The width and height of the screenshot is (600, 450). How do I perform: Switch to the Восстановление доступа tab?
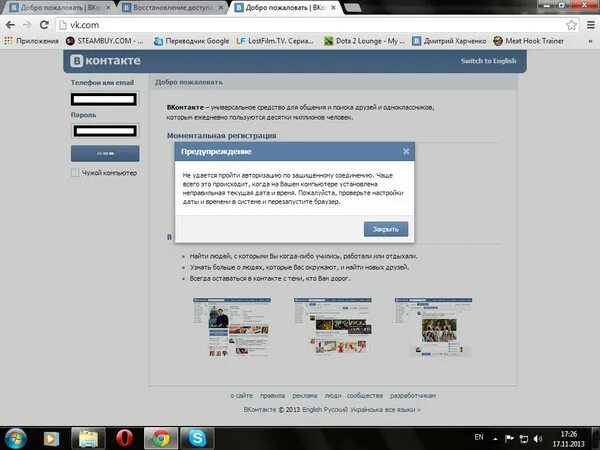(x=171, y=8)
